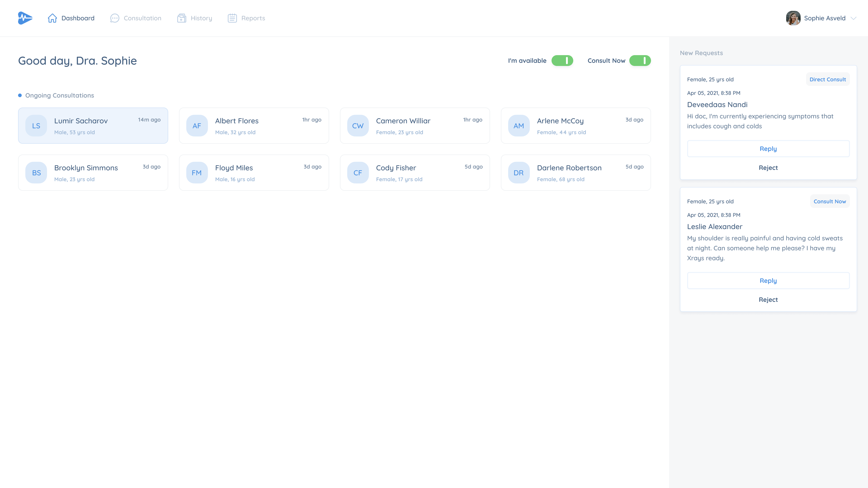Screen dimensions: 868x488
Task: Reply to Leslie Alexander's request
Action: [x=768, y=281]
